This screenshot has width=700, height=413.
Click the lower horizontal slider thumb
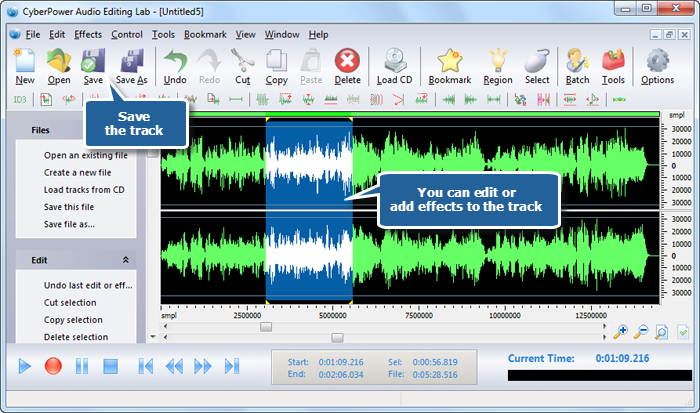pyautogui.click(x=338, y=338)
